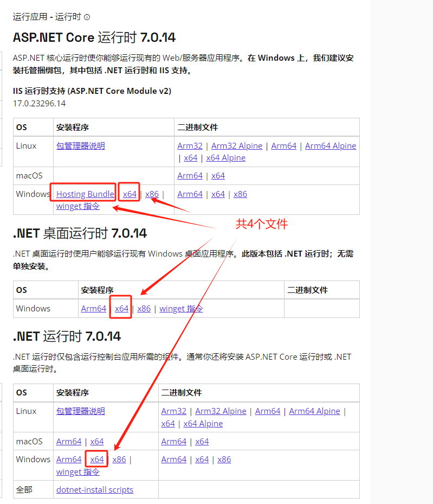
Task: Download ASP.NET Core Windows x64 binary
Action: (218, 194)
